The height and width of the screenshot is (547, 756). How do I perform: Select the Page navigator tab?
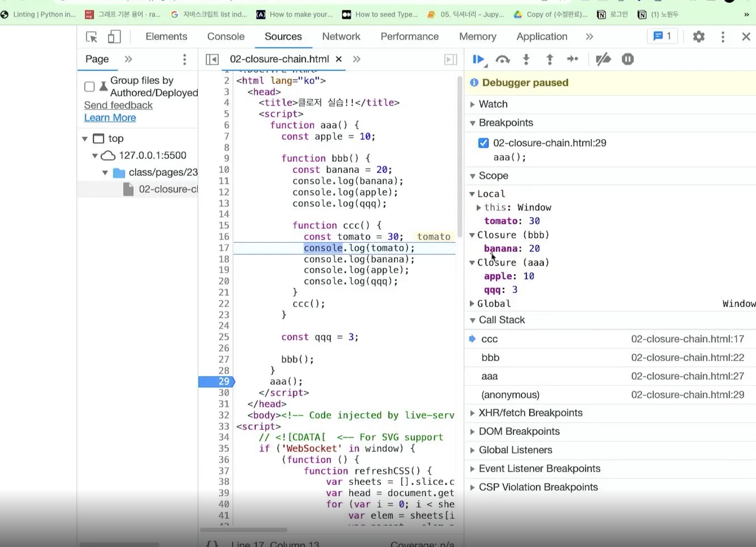click(97, 59)
